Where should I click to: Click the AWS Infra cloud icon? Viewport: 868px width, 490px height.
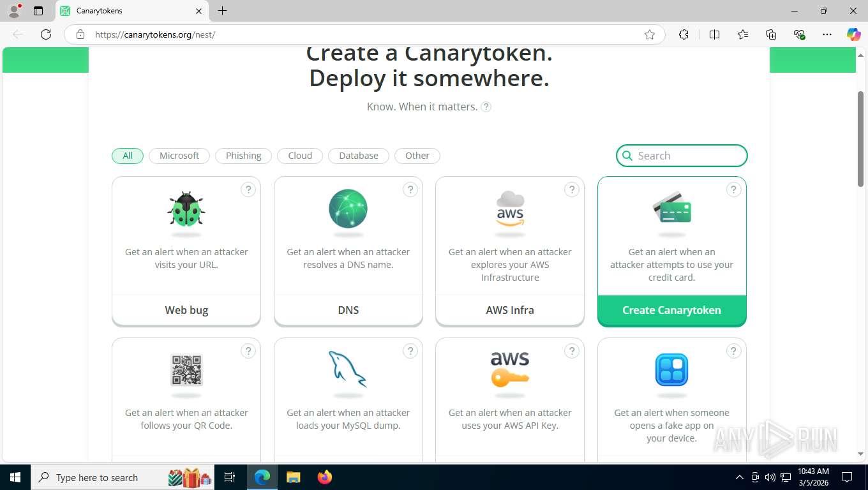pyautogui.click(x=510, y=209)
